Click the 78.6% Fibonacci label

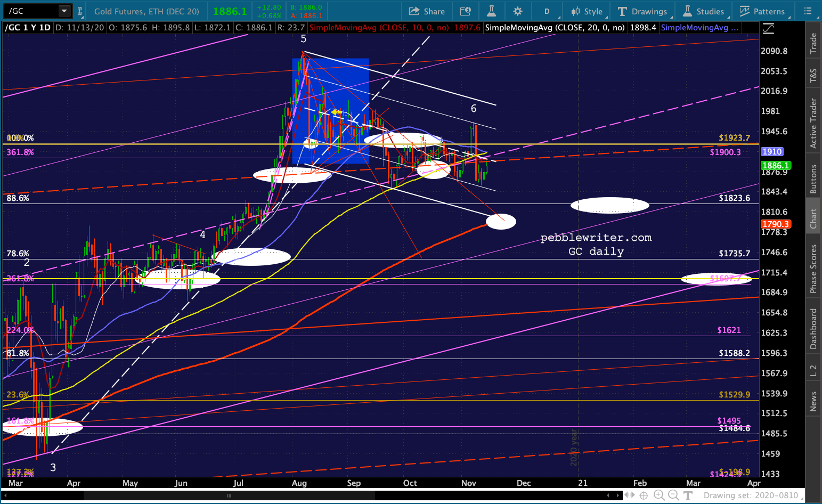click(x=18, y=254)
